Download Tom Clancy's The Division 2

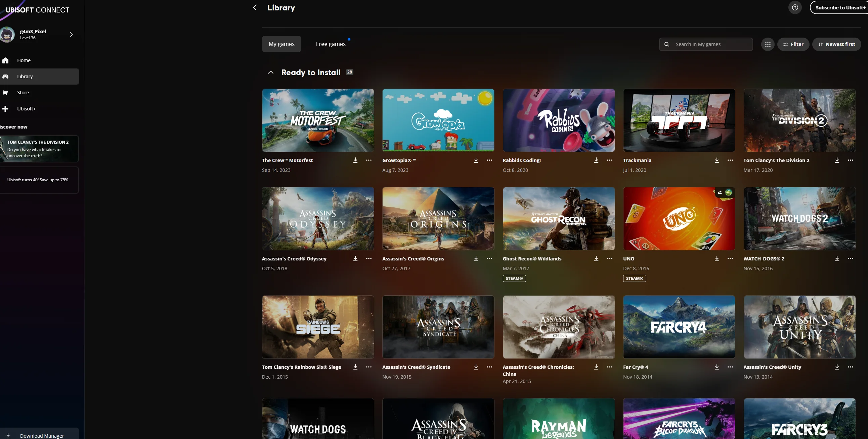click(x=837, y=160)
